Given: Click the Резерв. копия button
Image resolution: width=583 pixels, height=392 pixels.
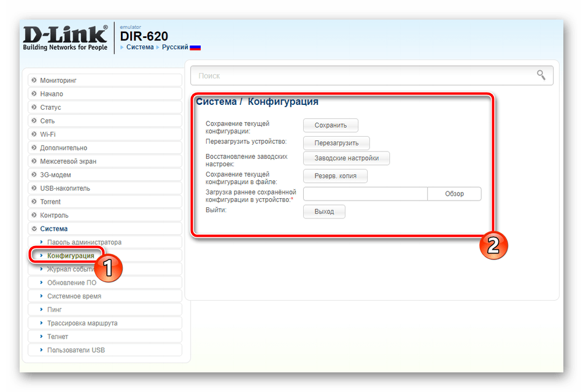Looking at the screenshot, I should (x=335, y=175).
